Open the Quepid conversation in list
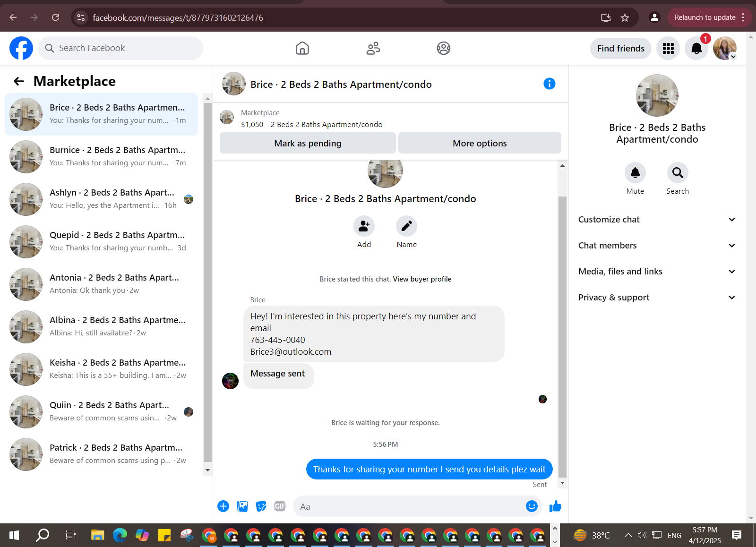This screenshot has height=547, width=756. (x=101, y=242)
